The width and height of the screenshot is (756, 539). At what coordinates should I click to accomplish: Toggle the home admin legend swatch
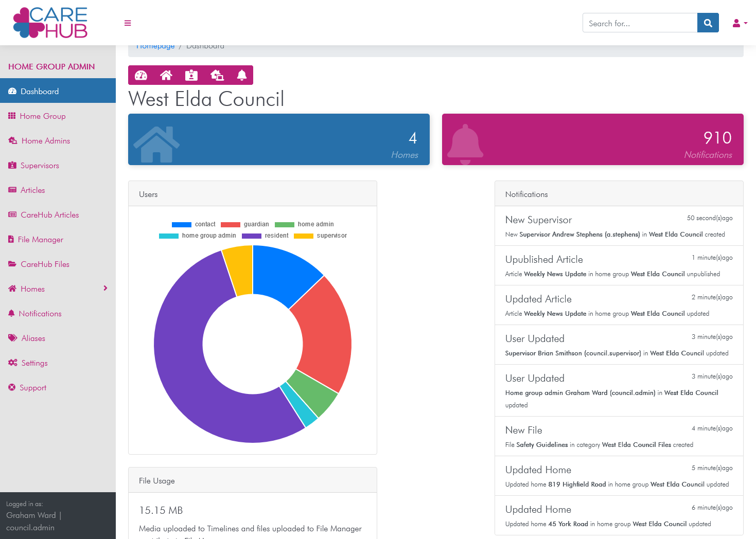(x=285, y=224)
